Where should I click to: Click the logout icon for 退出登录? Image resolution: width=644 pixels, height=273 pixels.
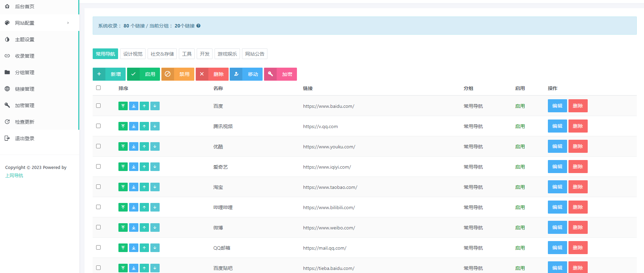(x=7, y=138)
